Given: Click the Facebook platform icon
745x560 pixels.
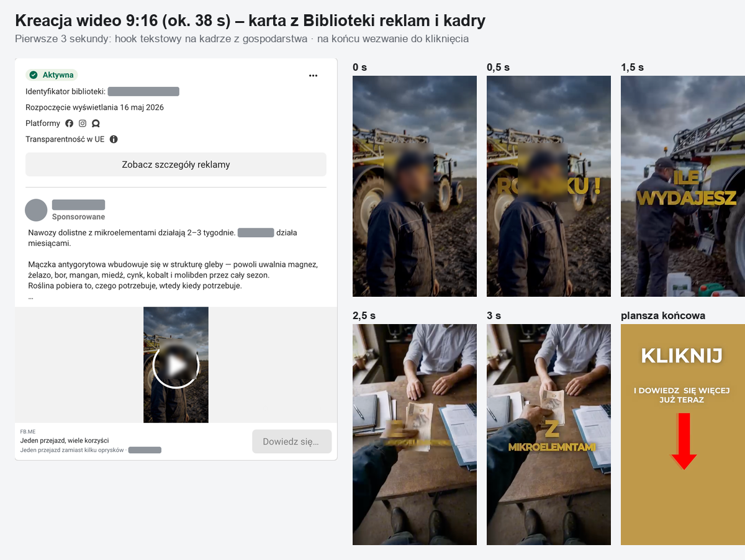Looking at the screenshot, I should click(x=70, y=124).
